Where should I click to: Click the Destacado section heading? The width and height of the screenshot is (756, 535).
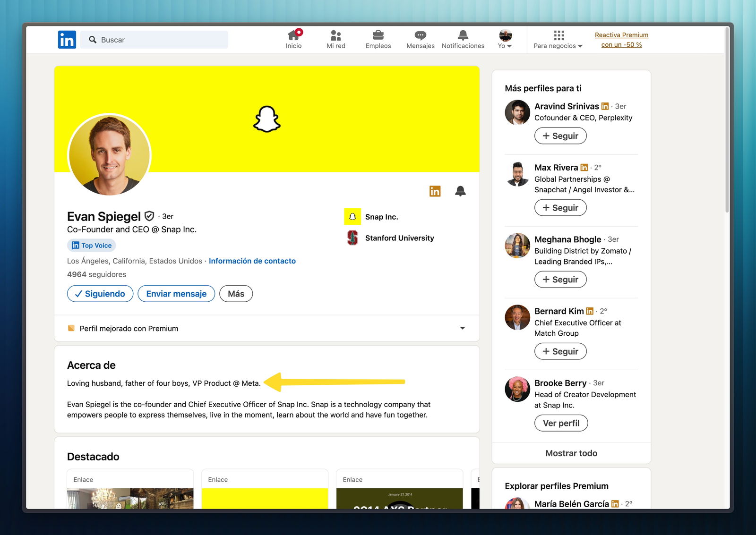[93, 457]
